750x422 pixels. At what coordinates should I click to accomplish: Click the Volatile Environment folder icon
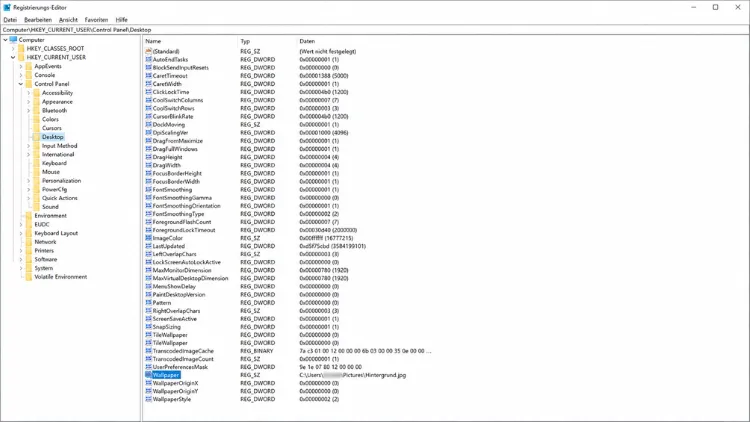point(29,277)
